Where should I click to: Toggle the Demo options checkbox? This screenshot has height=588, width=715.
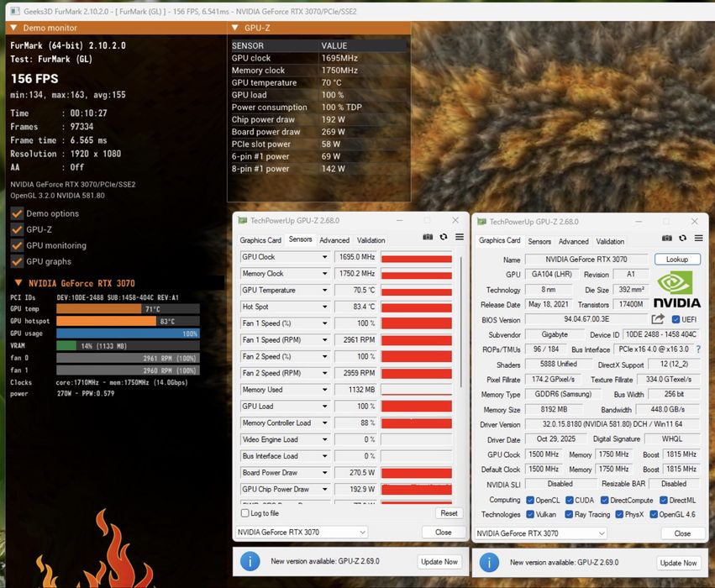click(x=17, y=213)
